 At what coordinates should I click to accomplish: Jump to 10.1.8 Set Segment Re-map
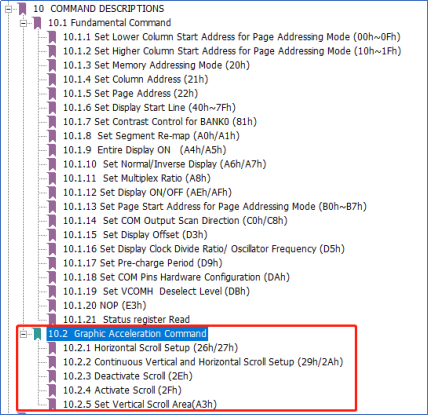pyautogui.click(x=151, y=136)
